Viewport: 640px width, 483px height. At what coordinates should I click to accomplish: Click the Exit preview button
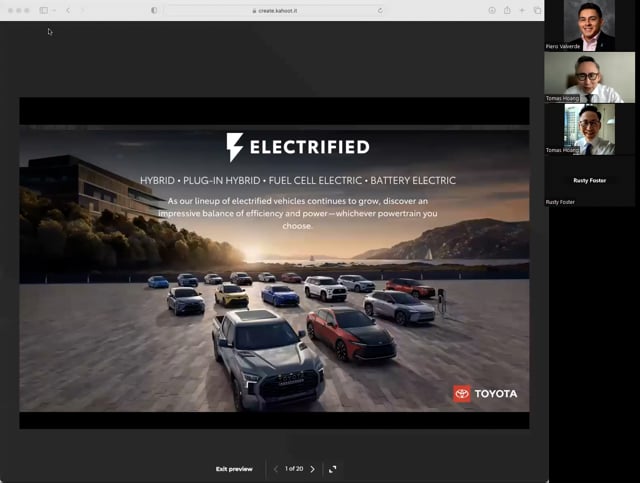(234, 469)
